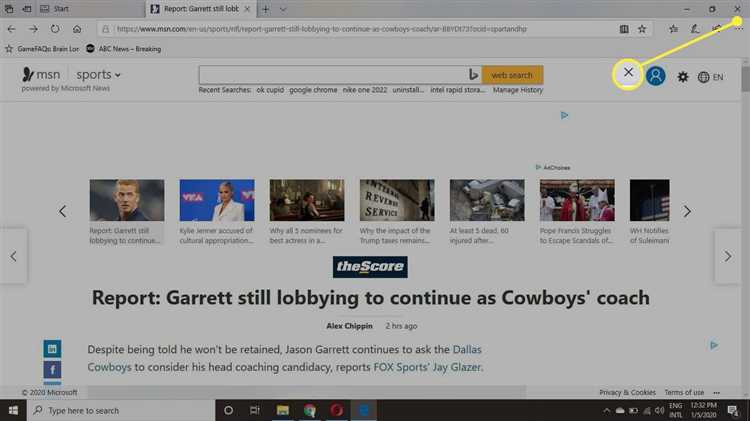Open Windows Start menu
The image size is (750, 421).
point(13,410)
